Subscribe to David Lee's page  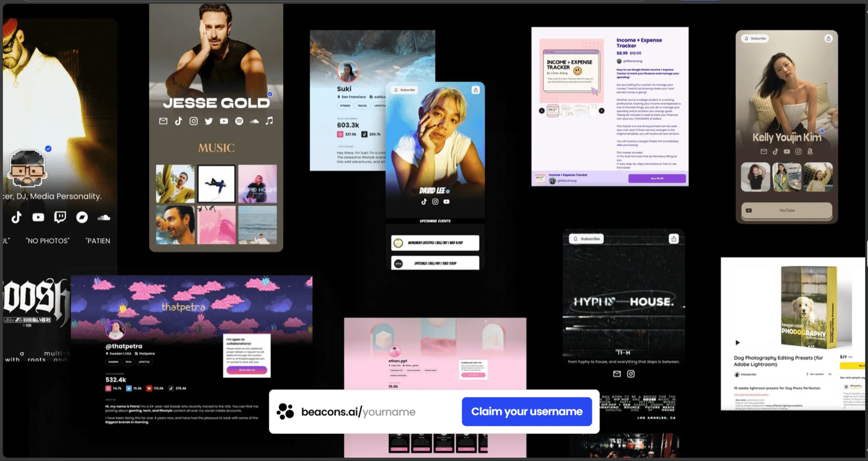406,90
